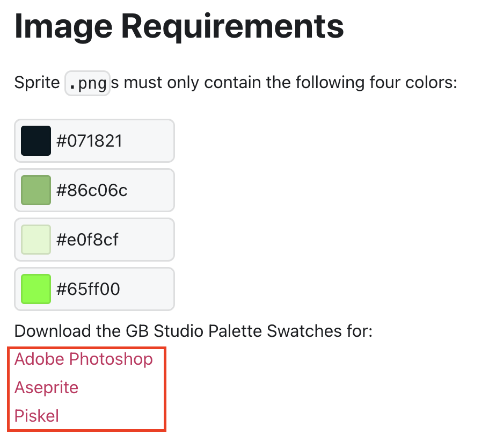Click the #e0f8cf hex code label
Viewport: 496px width, 448px height.
(87, 240)
